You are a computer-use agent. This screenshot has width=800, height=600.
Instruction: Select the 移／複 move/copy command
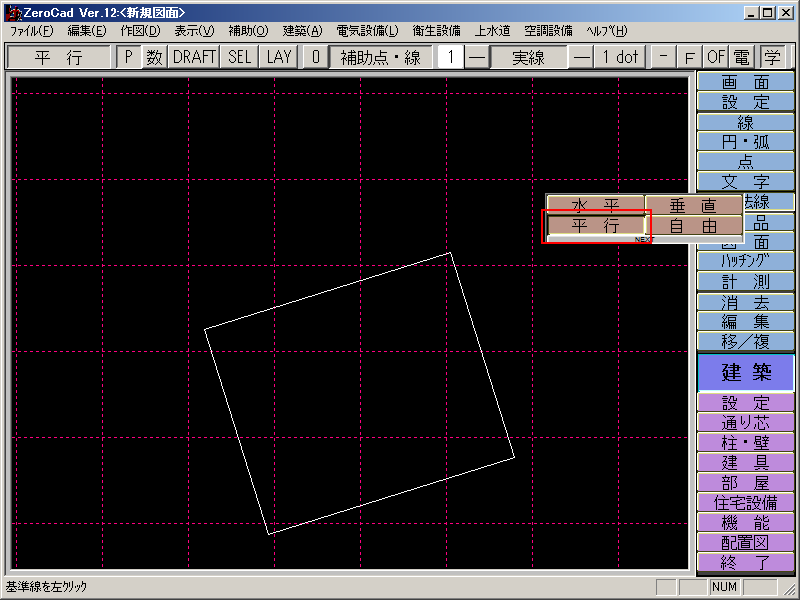[745, 341]
